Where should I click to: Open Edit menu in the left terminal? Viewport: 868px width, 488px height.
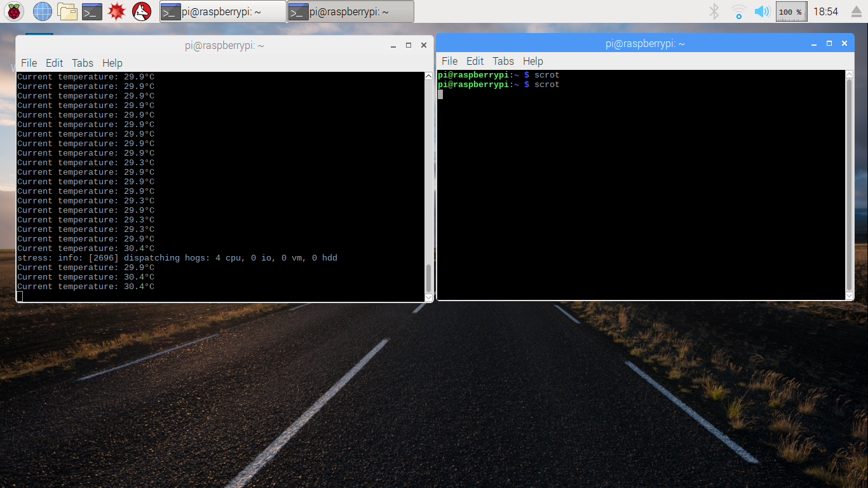(x=55, y=63)
